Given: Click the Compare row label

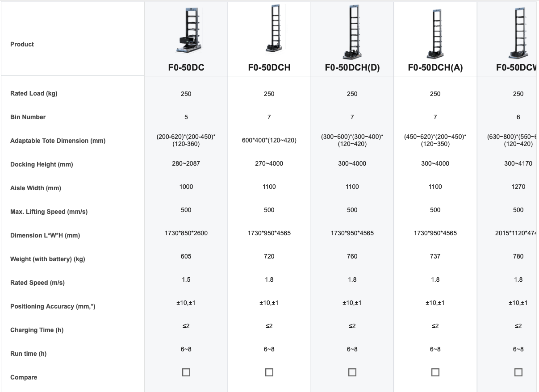Looking at the screenshot, I should [x=24, y=378].
